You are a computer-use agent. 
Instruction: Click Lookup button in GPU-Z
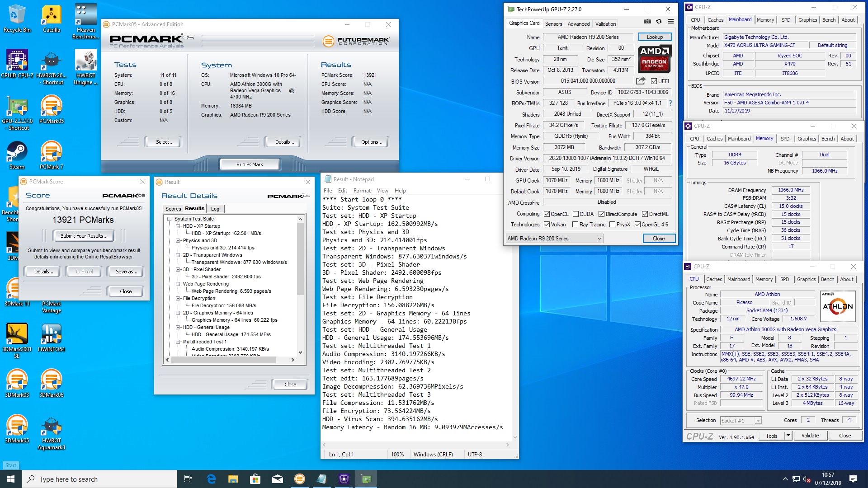[x=655, y=37]
